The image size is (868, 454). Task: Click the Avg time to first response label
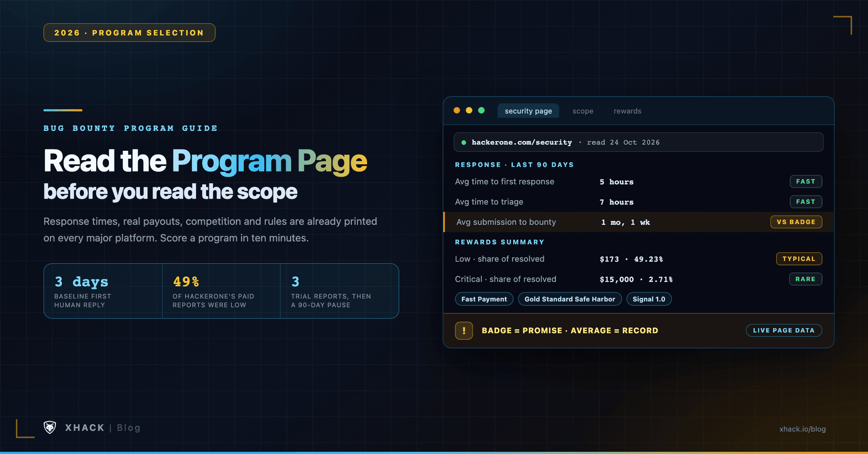pyautogui.click(x=504, y=182)
